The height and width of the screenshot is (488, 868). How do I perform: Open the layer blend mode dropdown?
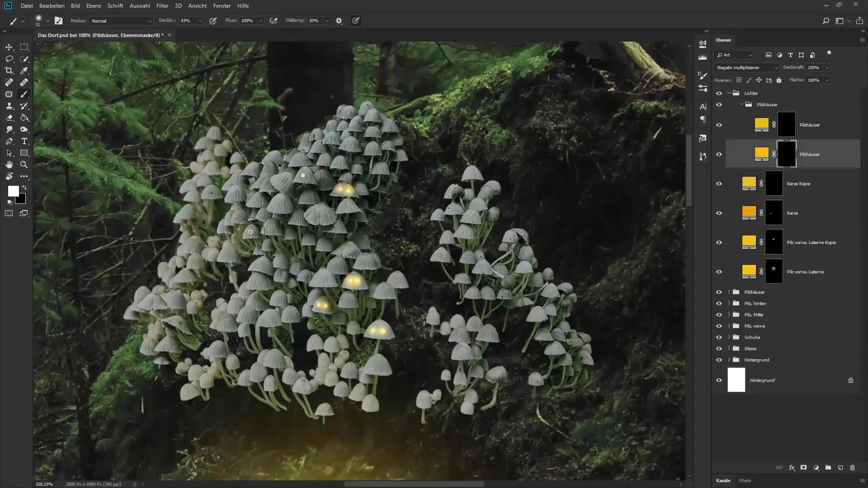tap(747, 67)
